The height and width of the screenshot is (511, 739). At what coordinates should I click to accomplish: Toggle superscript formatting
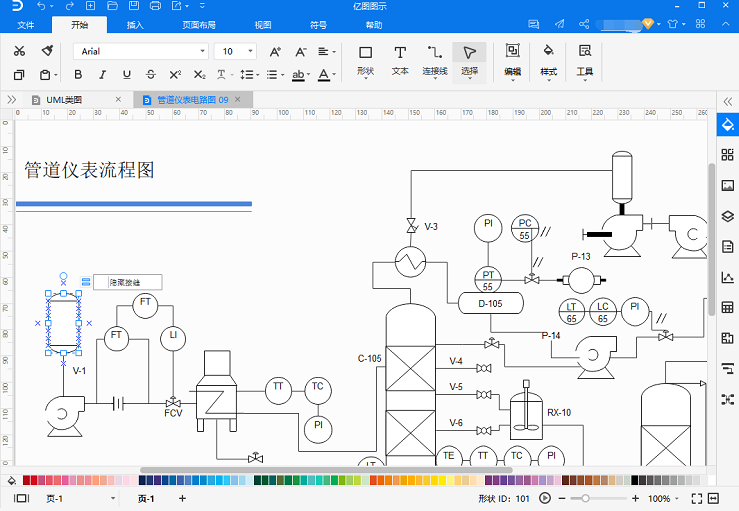[175, 74]
